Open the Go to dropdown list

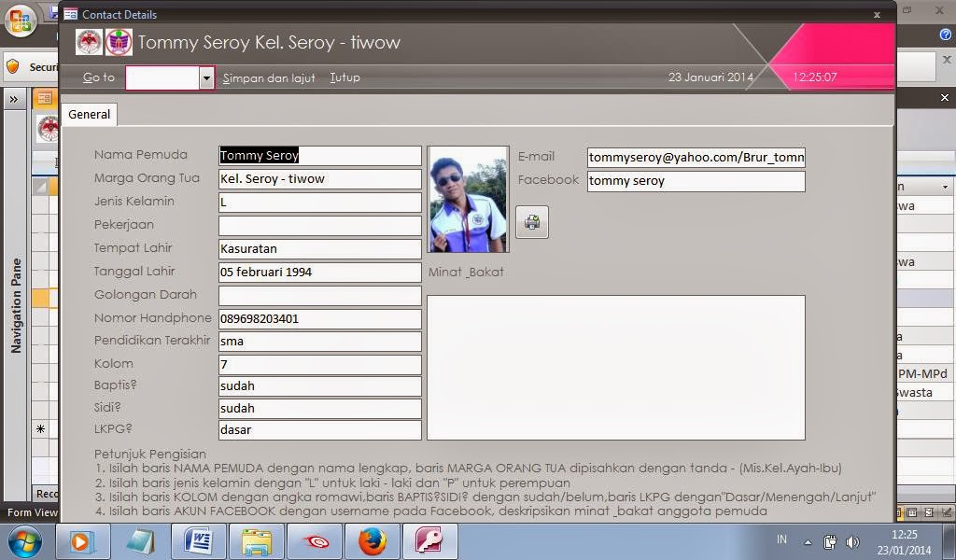pyautogui.click(x=205, y=77)
